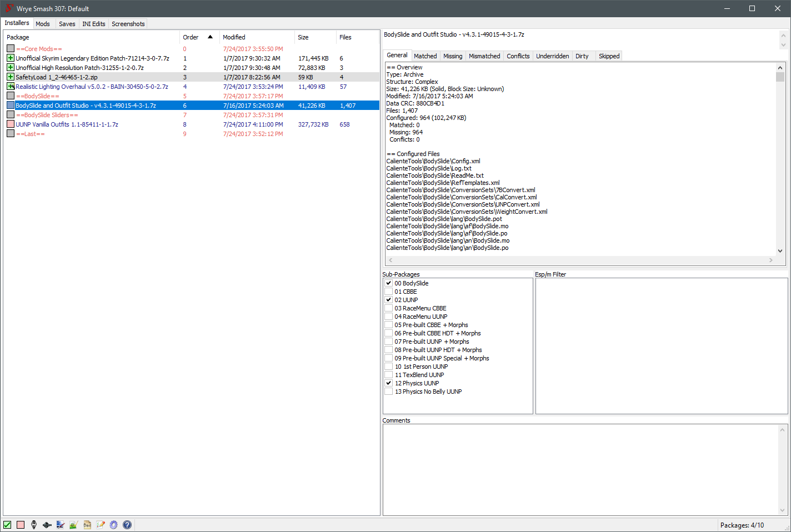The width and height of the screenshot is (791, 532).
Task: Open the green picture with pencil icon
Action: (x=74, y=525)
